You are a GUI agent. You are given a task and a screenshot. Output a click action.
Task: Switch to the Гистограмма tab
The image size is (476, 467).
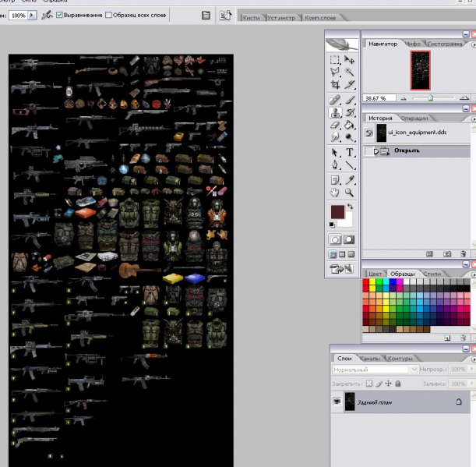click(x=445, y=44)
